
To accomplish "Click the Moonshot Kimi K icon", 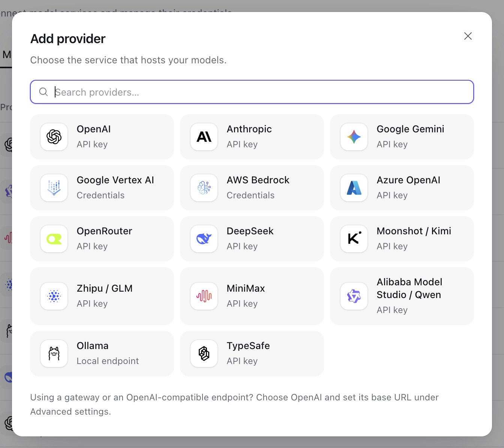I will (354, 239).
